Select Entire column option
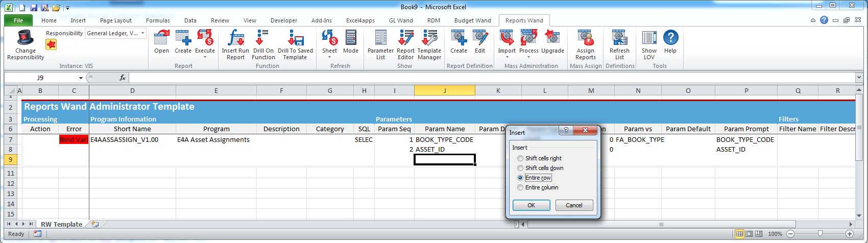This screenshot has width=868, height=243. click(x=538, y=187)
